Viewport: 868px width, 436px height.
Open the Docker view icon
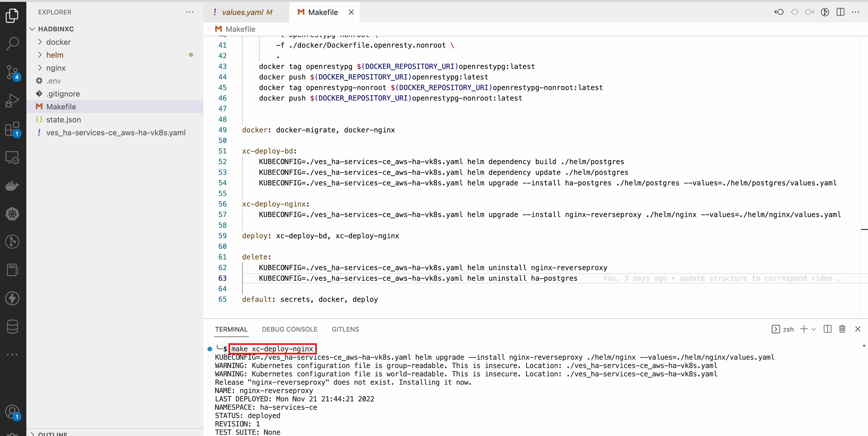pyautogui.click(x=13, y=185)
